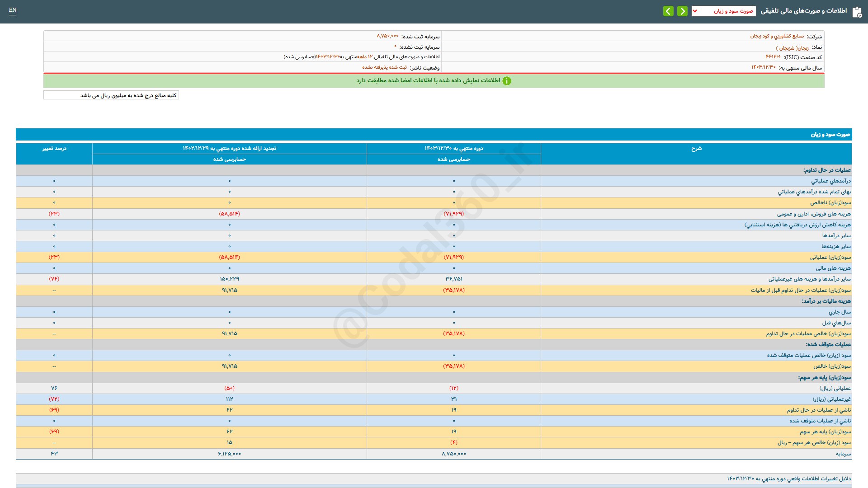Click the دلایل تغییرات اطلاعات واقعی section header
This screenshot has height=488, width=868.
[788, 479]
